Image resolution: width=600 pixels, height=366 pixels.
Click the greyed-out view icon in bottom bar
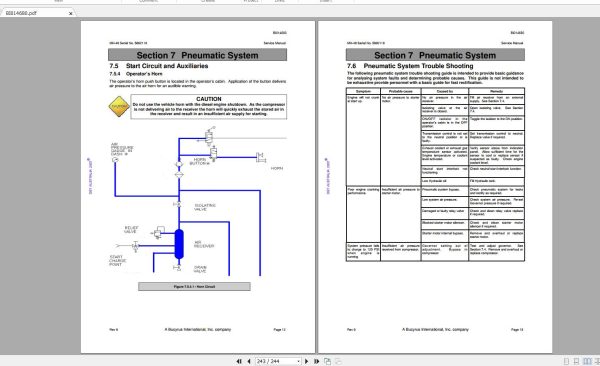point(338,361)
